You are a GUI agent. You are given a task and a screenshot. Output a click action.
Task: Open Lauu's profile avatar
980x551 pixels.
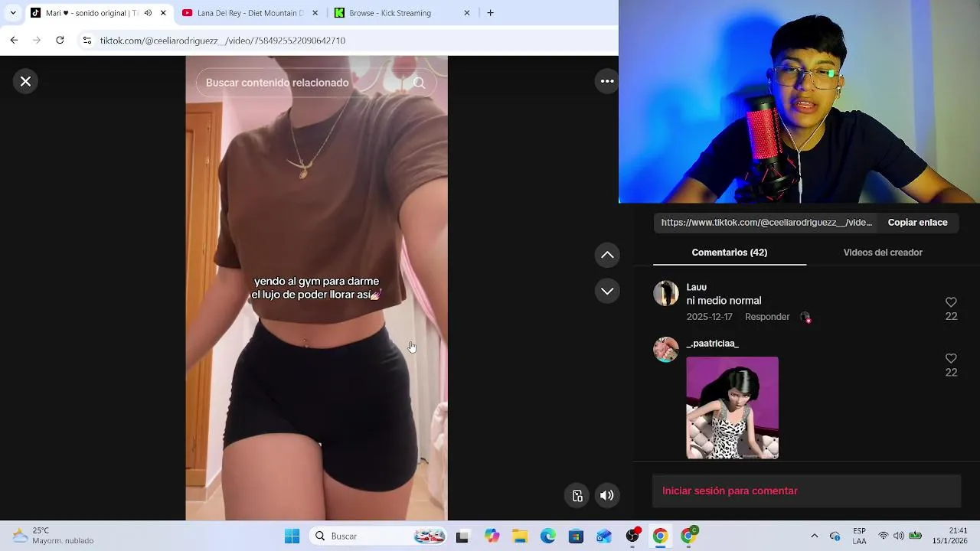666,293
